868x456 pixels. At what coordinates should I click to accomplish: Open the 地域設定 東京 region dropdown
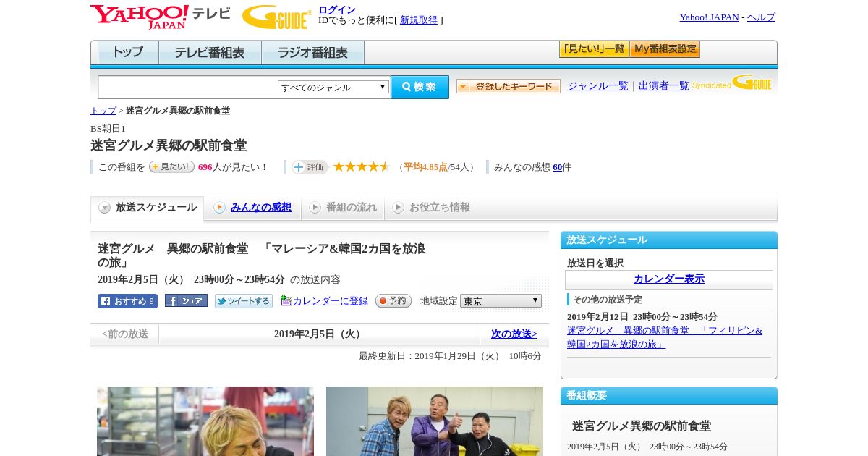coord(501,300)
